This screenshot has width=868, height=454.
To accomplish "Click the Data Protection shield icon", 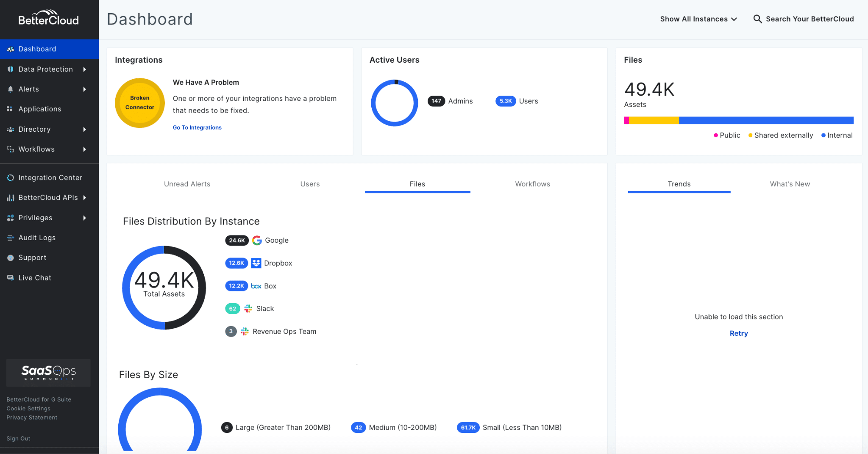I will point(10,69).
